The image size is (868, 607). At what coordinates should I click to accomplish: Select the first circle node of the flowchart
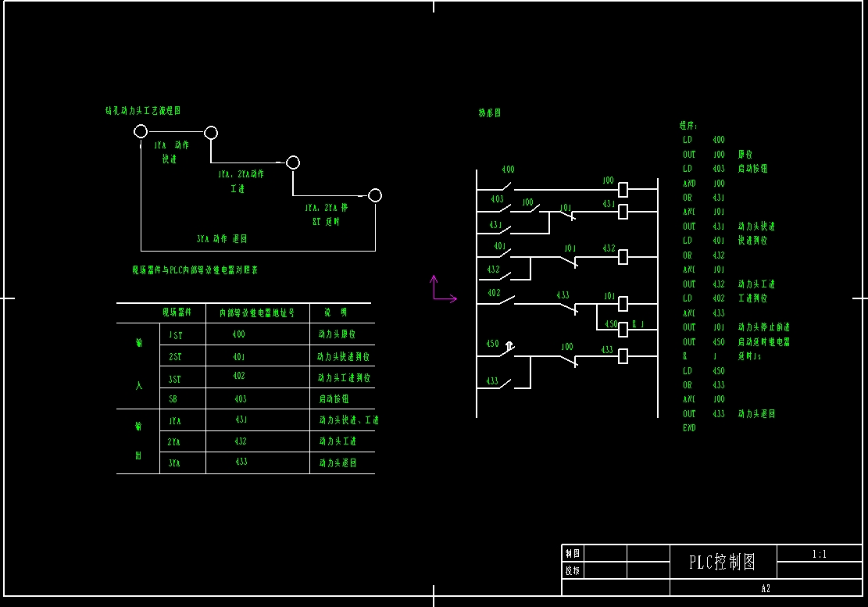point(141,132)
